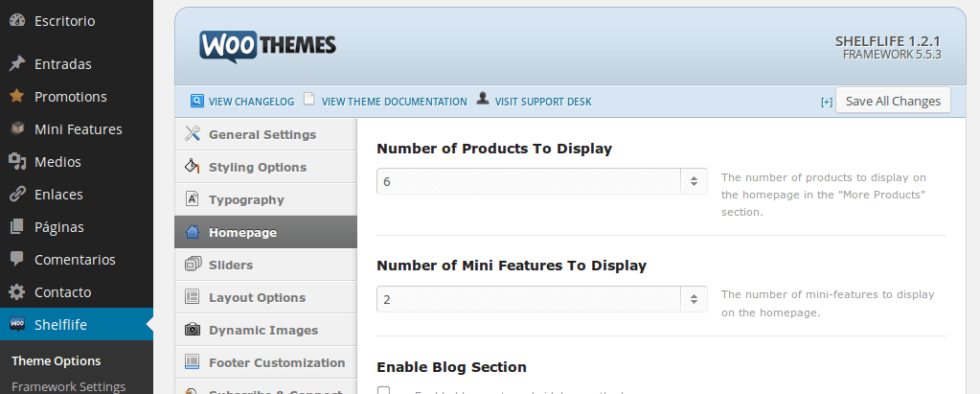
Task: Open View Theme Documentation link
Action: pyautogui.click(x=395, y=102)
